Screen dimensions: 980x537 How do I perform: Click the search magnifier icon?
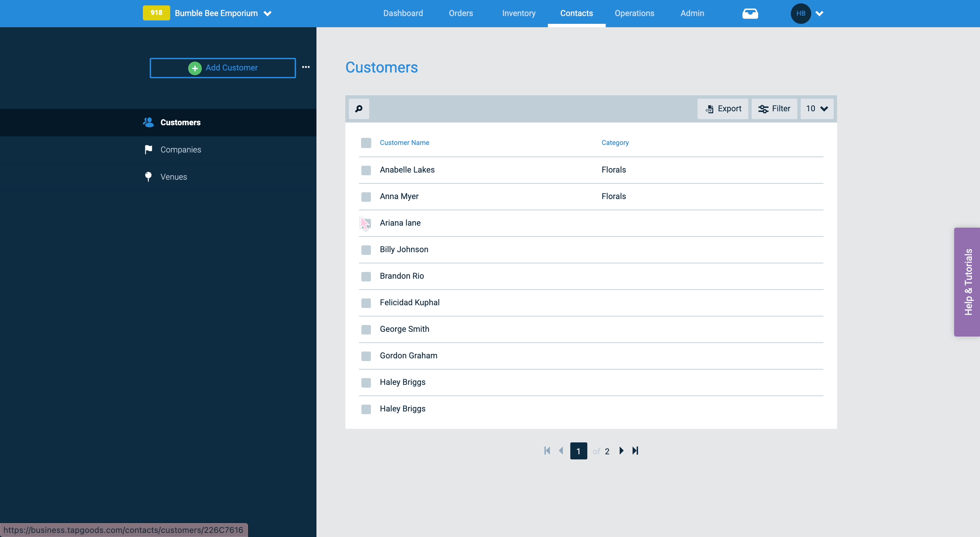coord(358,109)
